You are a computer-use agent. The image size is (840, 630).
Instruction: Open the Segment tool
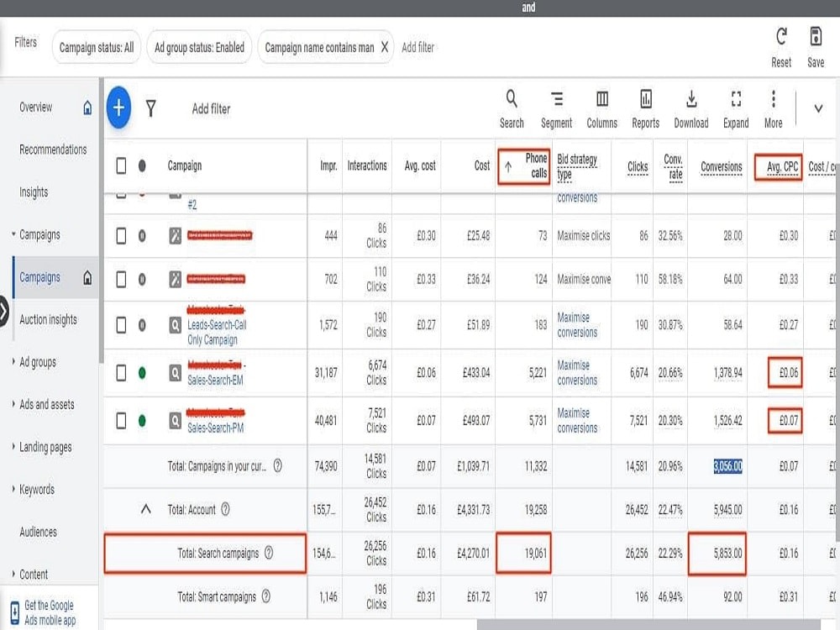click(557, 108)
